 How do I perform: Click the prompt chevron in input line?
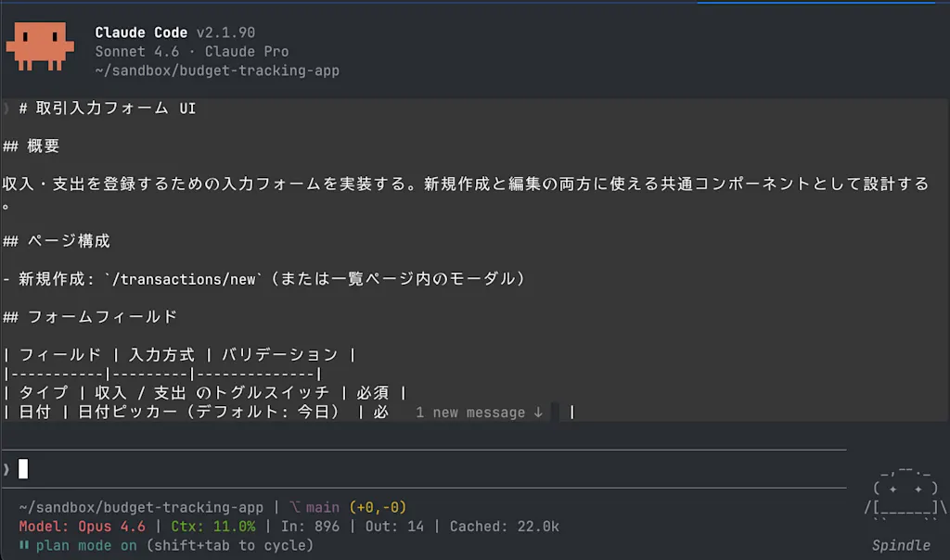point(6,468)
